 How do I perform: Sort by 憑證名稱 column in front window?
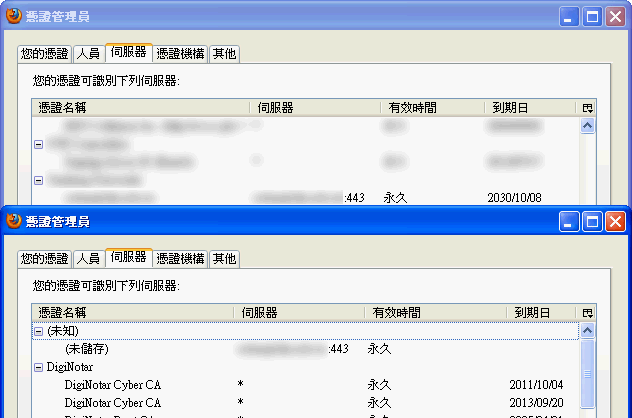click(133, 313)
